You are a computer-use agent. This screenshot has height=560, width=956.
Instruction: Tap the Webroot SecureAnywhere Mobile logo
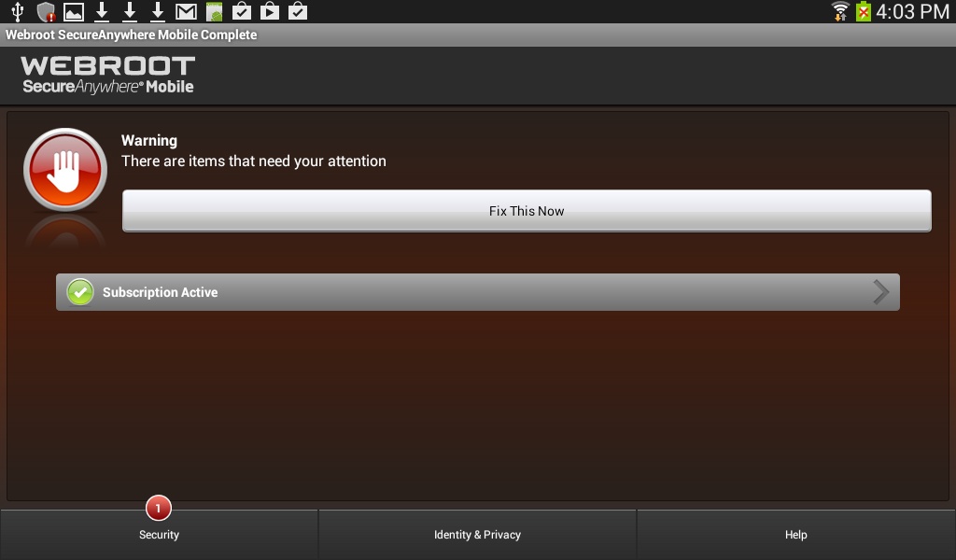point(108,75)
